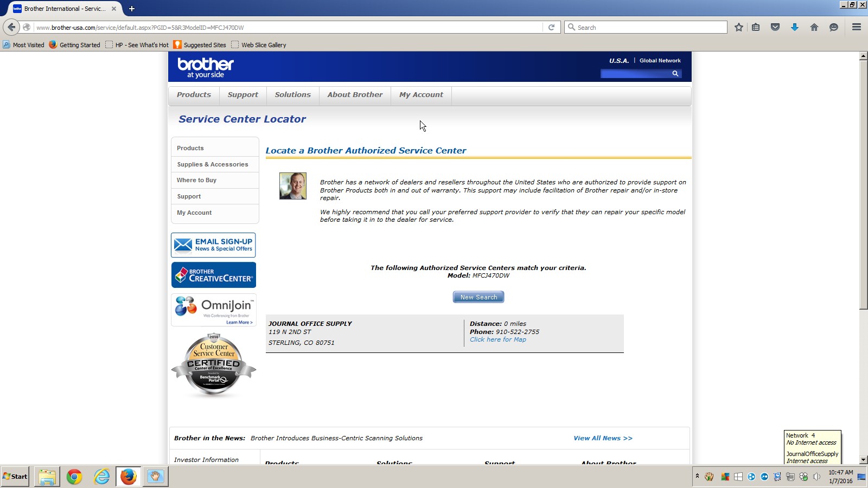
Task: Click the New Search button
Action: (x=478, y=297)
